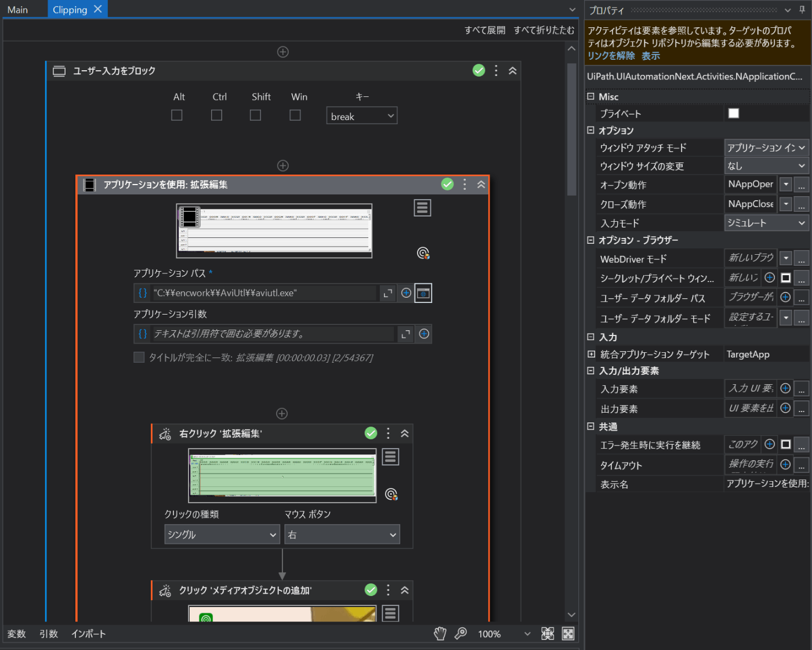Image resolution: width=812 pixels, height=650 pixels.
Task: Open ellipsis editor for オープン動作
Action: [801, 185]
